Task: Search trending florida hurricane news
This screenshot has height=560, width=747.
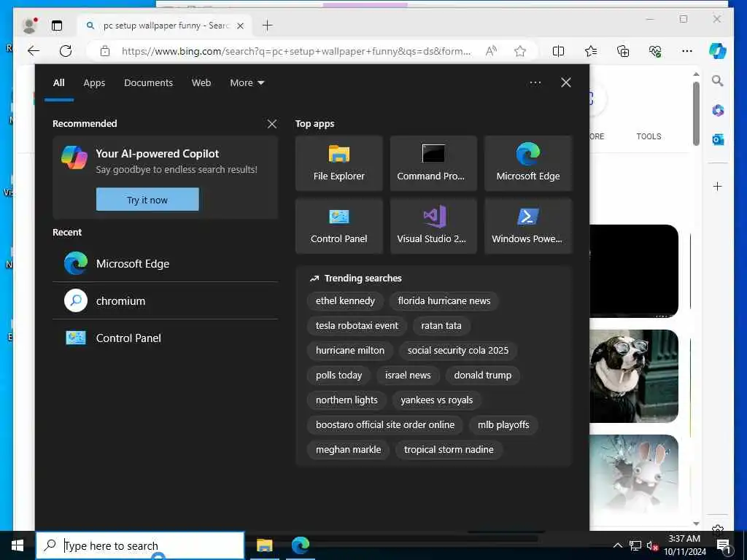Action: 444,301
